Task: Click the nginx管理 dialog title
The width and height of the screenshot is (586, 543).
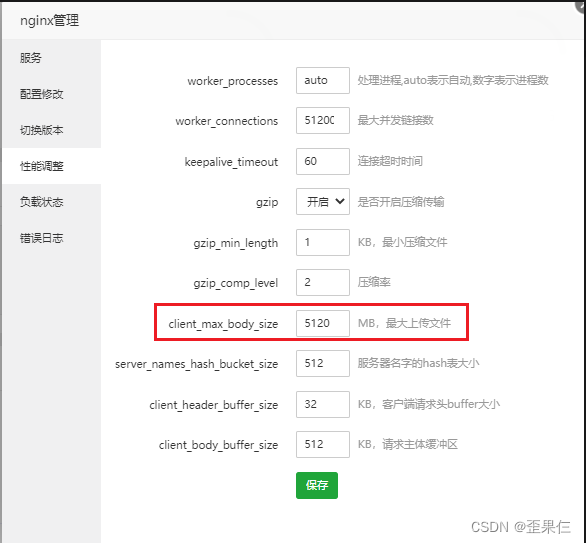Action: (49, 21)
